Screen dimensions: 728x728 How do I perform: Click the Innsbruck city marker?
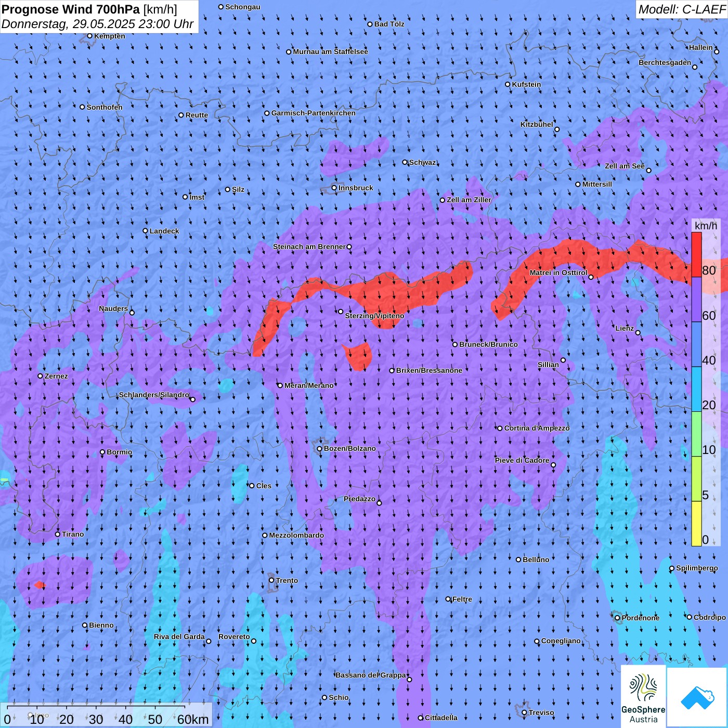click(x=334, y=188)
